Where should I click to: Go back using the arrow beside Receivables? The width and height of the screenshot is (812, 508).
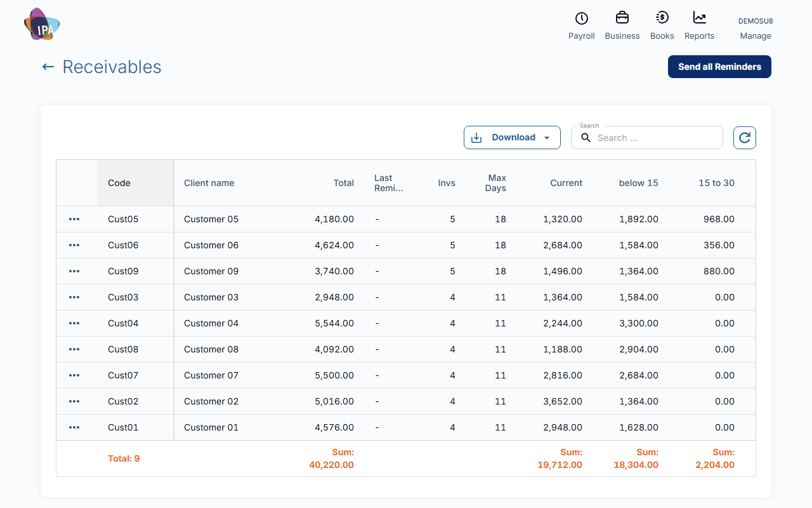pos(48,67)
